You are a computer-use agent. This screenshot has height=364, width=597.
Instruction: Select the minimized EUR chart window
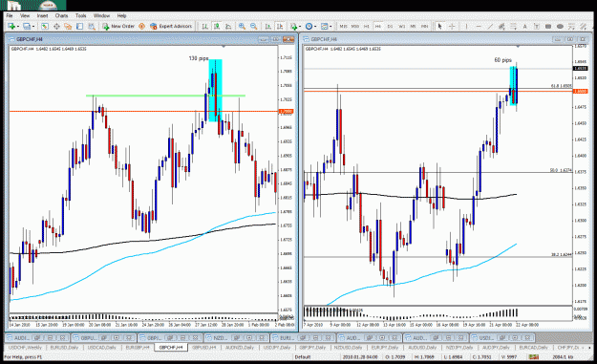303,338
